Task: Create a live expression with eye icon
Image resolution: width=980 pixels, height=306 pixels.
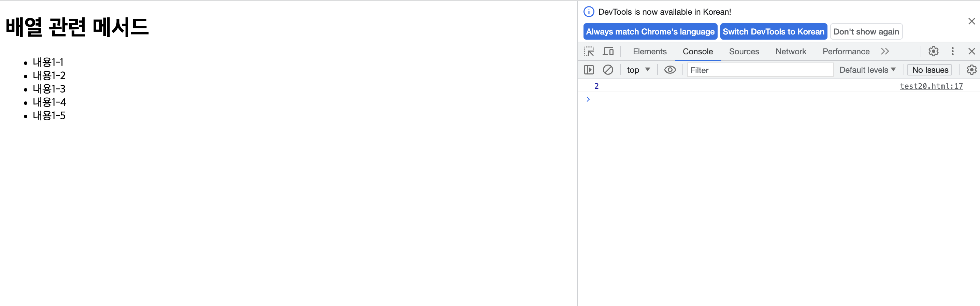Action: tap(670, 70)
